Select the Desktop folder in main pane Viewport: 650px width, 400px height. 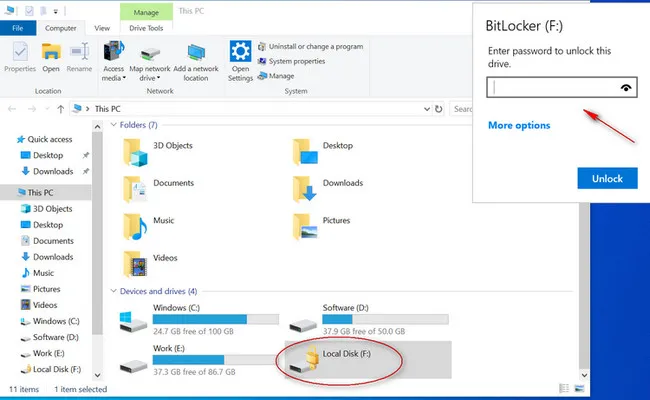[323, 152]
